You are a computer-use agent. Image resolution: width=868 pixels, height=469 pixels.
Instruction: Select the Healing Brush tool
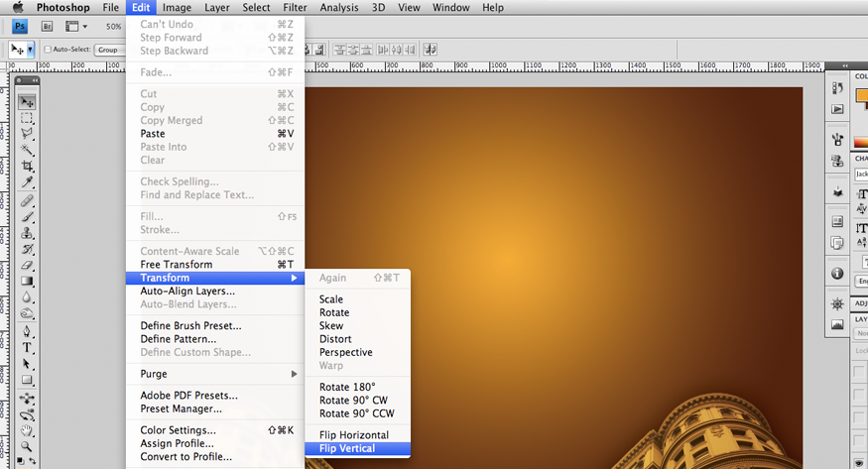click(x=27, y=200)
